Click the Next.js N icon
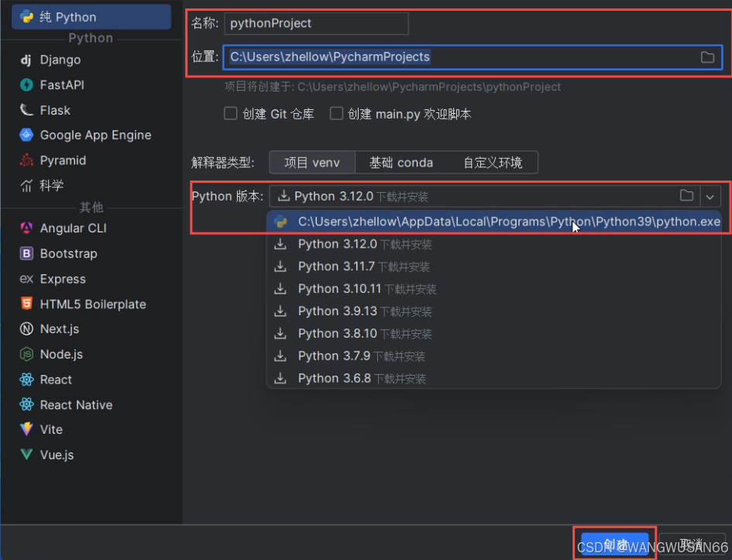The height and width of the screenshot is (560, 732). [26, 329]
